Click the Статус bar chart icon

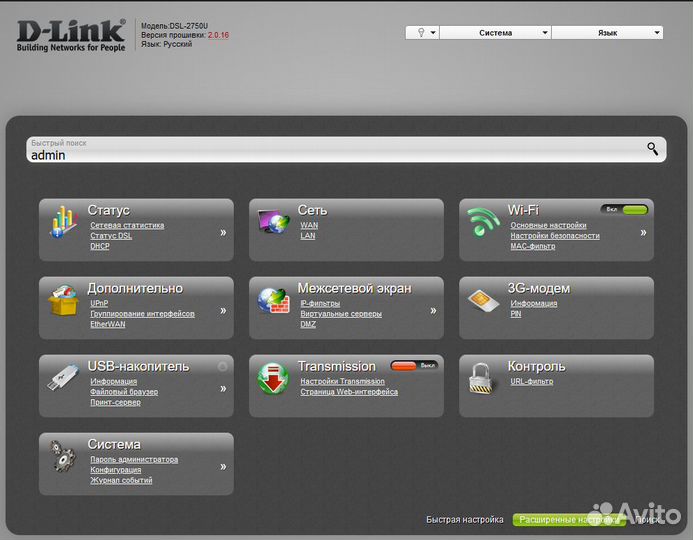[x=63, y=222]
